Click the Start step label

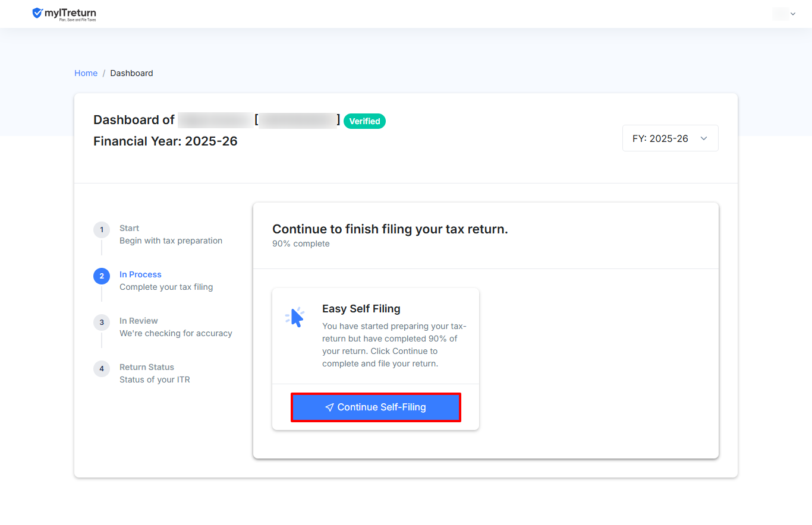(129, 228)
